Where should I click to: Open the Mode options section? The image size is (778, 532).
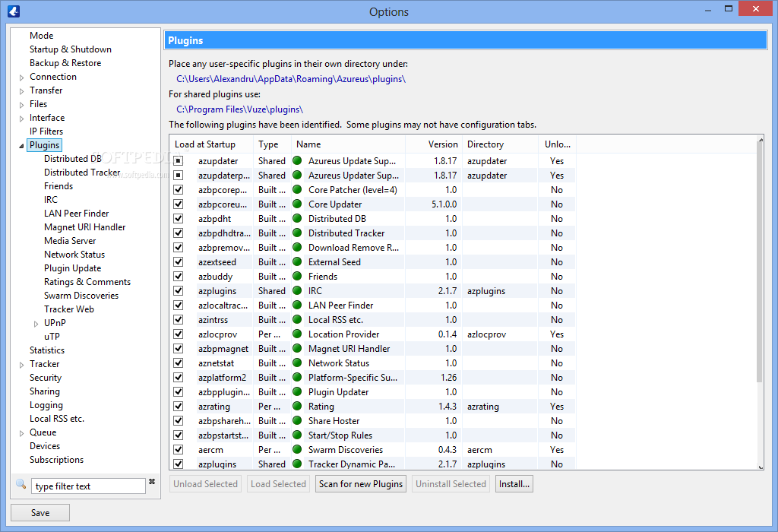41,35
